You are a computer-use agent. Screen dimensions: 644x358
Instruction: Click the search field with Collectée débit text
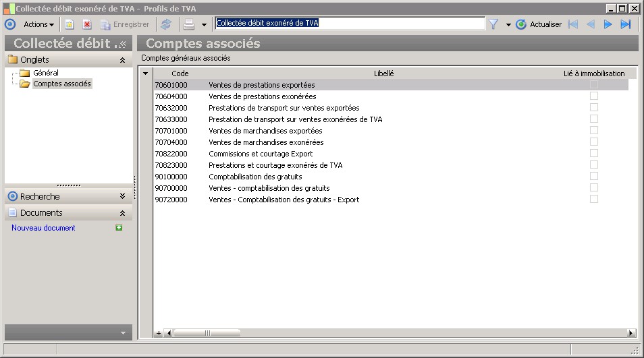click(350, 23)
